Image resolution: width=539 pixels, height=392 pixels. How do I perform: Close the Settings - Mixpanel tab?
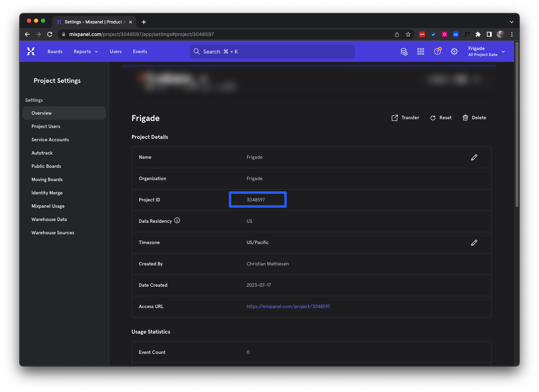point(131,22)
